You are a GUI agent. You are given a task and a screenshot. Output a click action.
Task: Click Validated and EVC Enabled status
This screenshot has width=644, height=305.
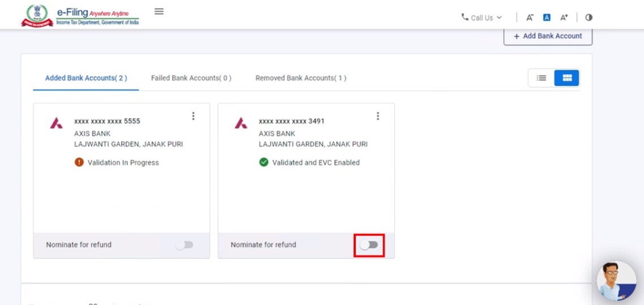(x=315, y=163)
